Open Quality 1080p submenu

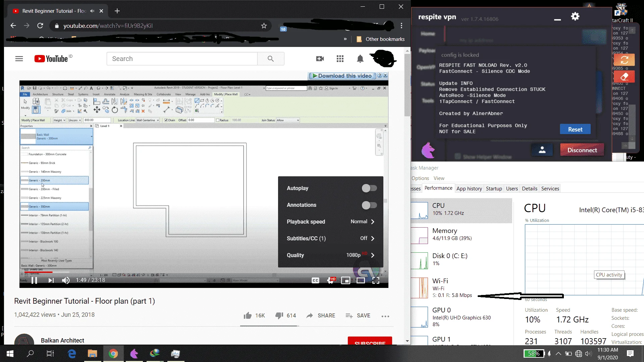(330, 255)
